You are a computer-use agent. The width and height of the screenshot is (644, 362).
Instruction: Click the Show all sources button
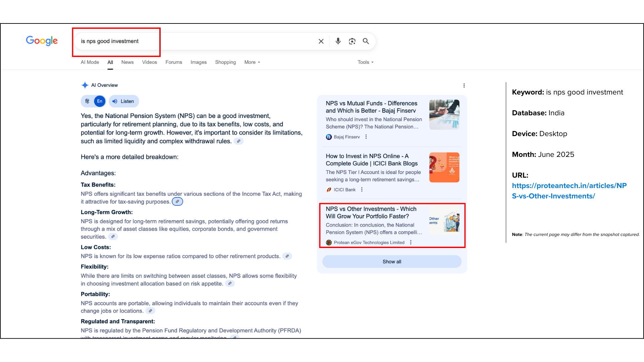click(392, 262)
